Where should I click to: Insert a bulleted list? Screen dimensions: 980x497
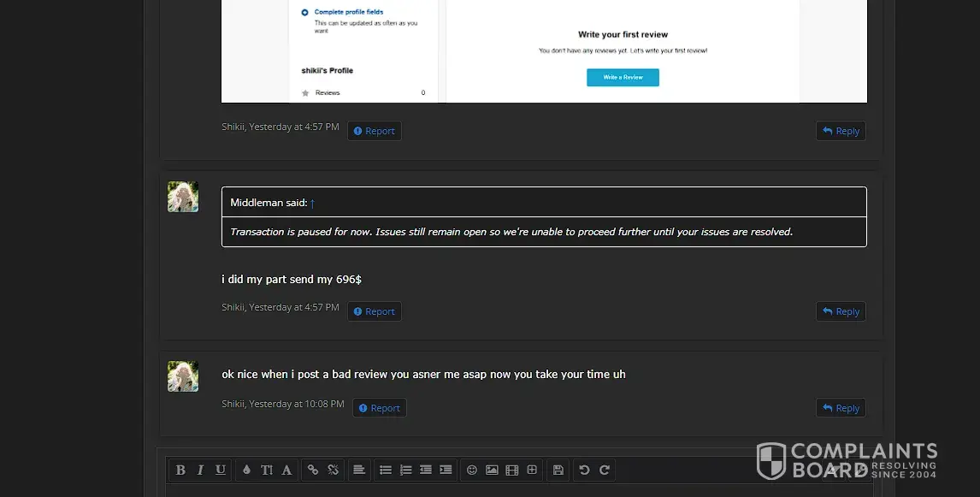click(x=386, y=470)
